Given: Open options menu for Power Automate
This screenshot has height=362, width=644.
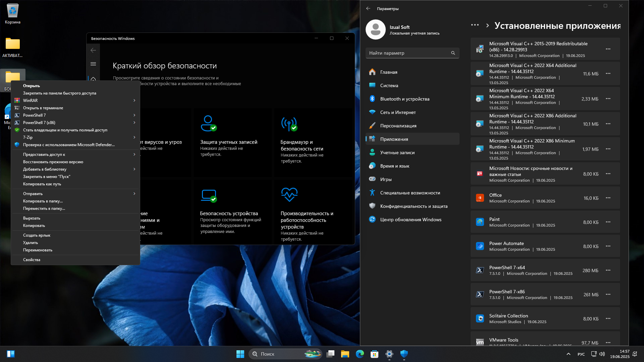Looking at the screenshot, I should (608, 246).
